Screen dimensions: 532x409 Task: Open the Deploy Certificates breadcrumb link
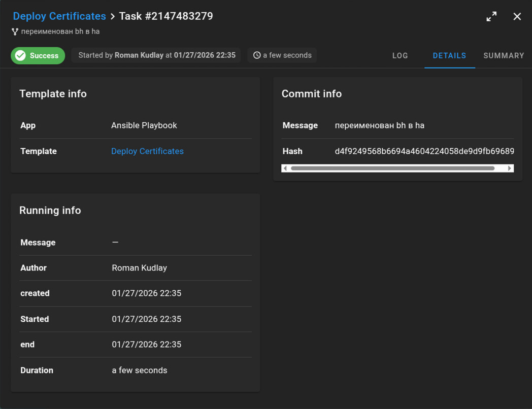point(59,16)
